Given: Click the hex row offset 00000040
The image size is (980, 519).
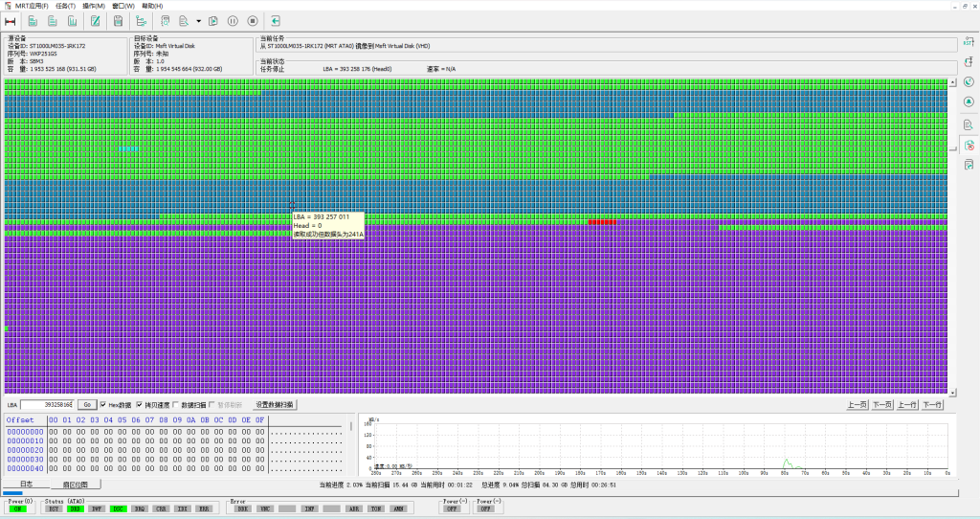Looking at the screenshot, I should 25,468.
